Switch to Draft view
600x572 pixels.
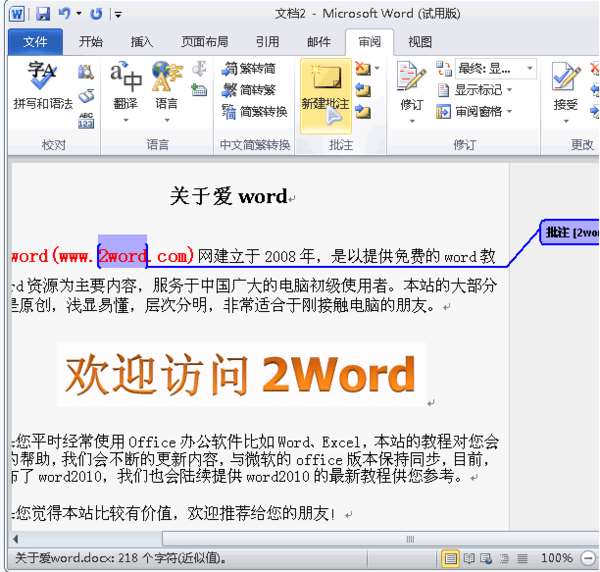tap(522, 559)
